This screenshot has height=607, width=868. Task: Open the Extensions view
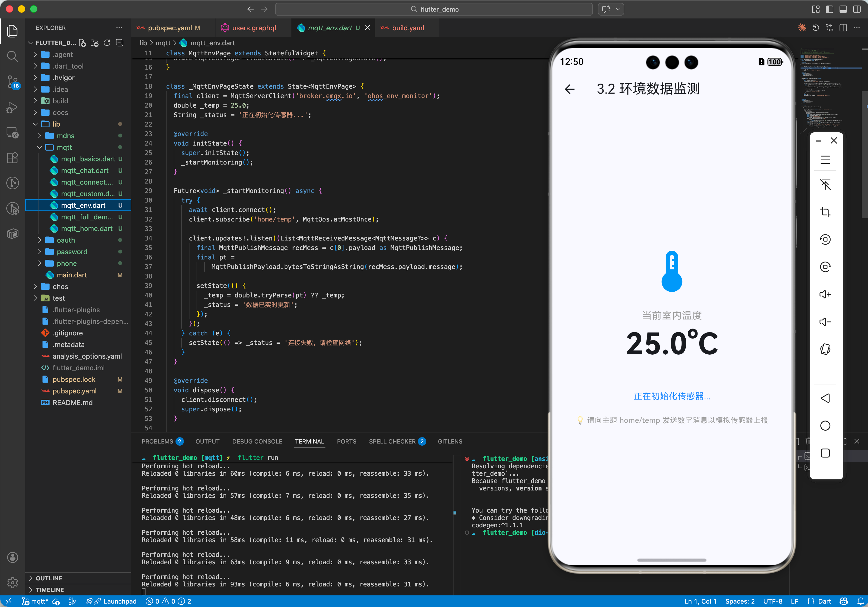point(12,158)
